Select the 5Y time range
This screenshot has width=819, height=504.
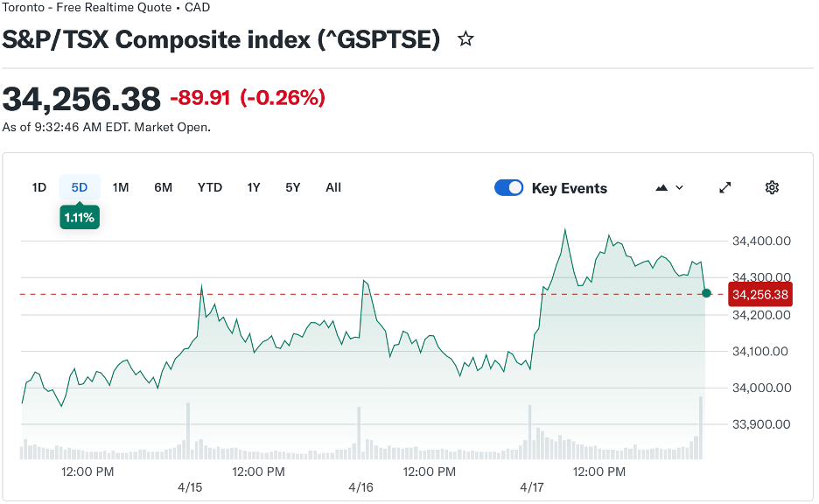[293, 187]
